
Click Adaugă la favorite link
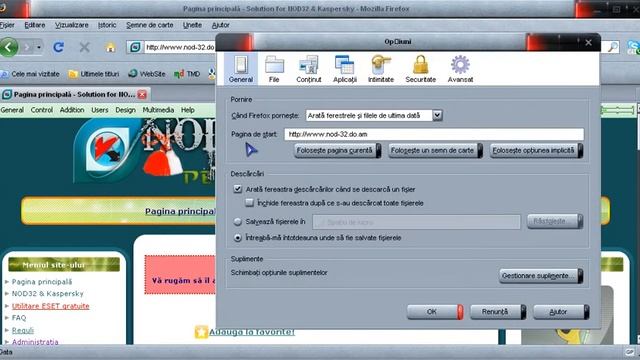[251, 332]
